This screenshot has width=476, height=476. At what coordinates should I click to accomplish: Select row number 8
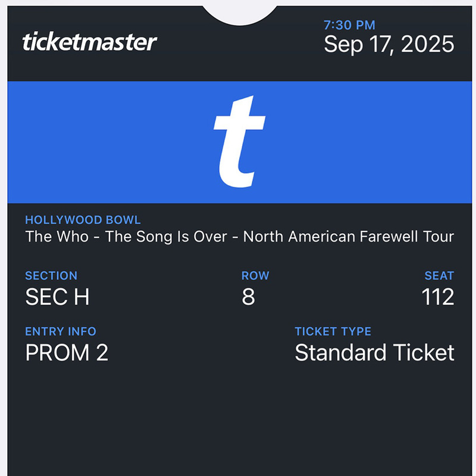pos(249,296)
